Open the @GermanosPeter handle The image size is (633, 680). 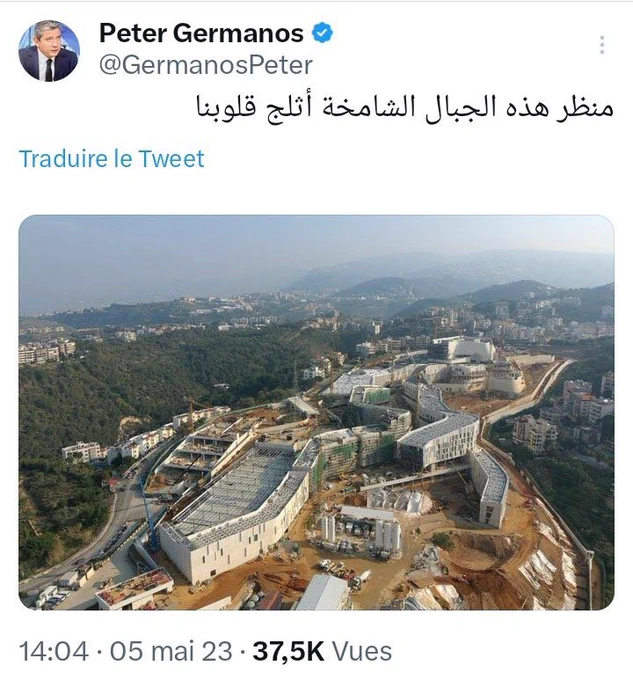(206, 65)
